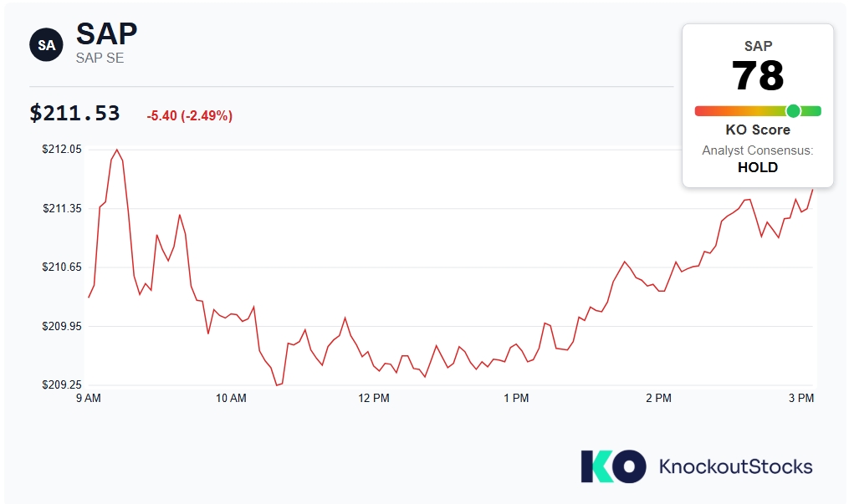Click the 3 PM x-axis label

801,398
